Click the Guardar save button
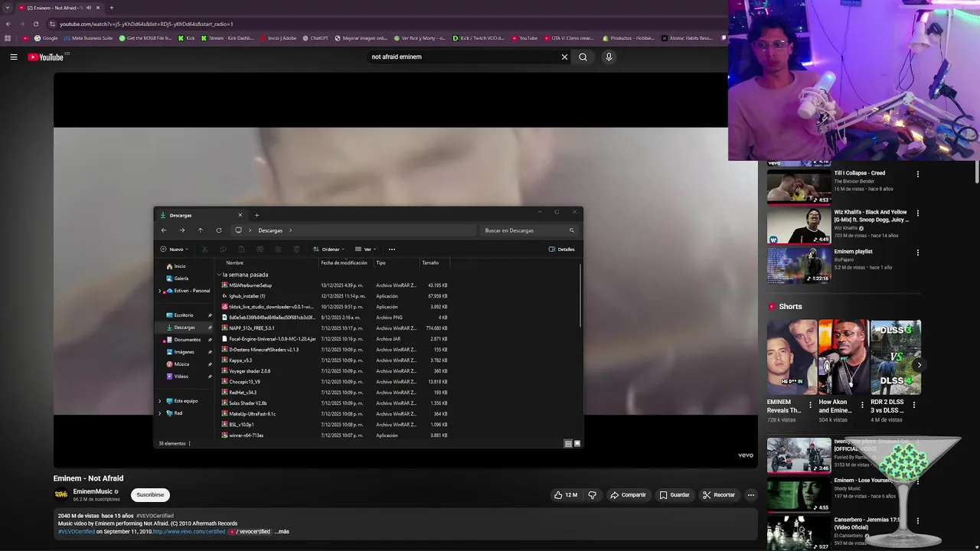Screen dimensions: 980x551 coord(675,495)
